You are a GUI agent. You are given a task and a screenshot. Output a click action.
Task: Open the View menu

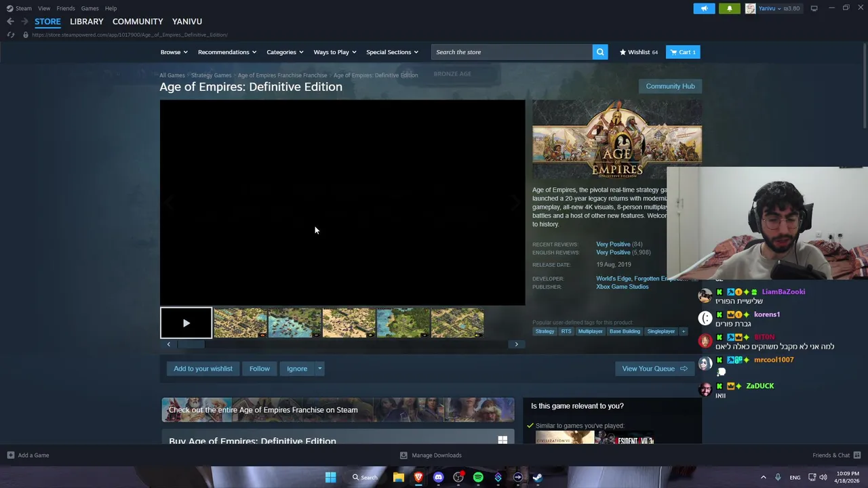coord(44,8)
